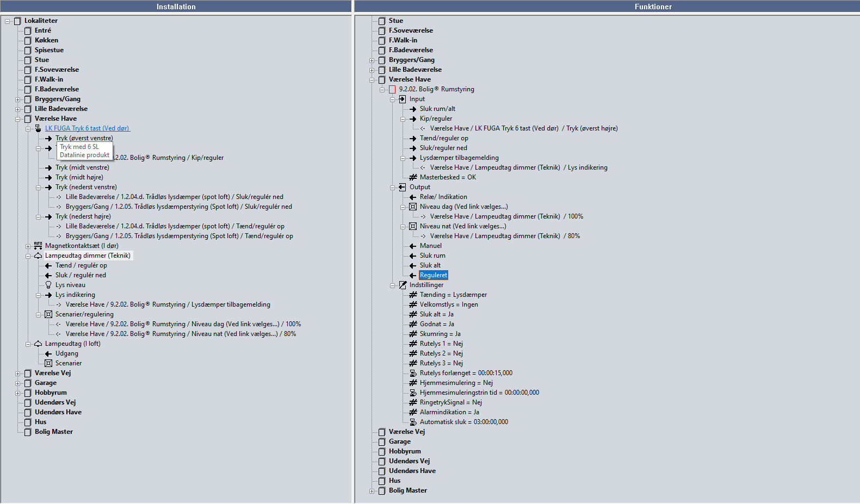The width and height of the screenshot is (860, 504).
Task: Expand Bryggers/Gang in the Installation tree
Action: pos(17,99)
